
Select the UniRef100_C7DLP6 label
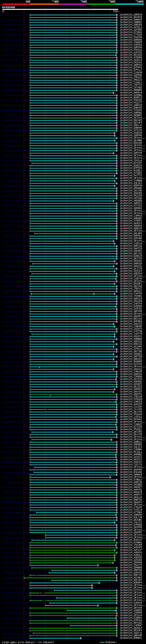pos(131,507)
